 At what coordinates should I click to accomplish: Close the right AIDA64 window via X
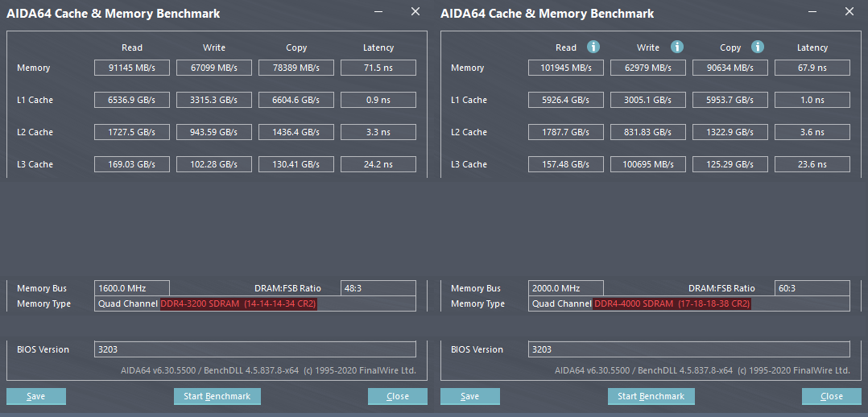[x=849, y=11]
